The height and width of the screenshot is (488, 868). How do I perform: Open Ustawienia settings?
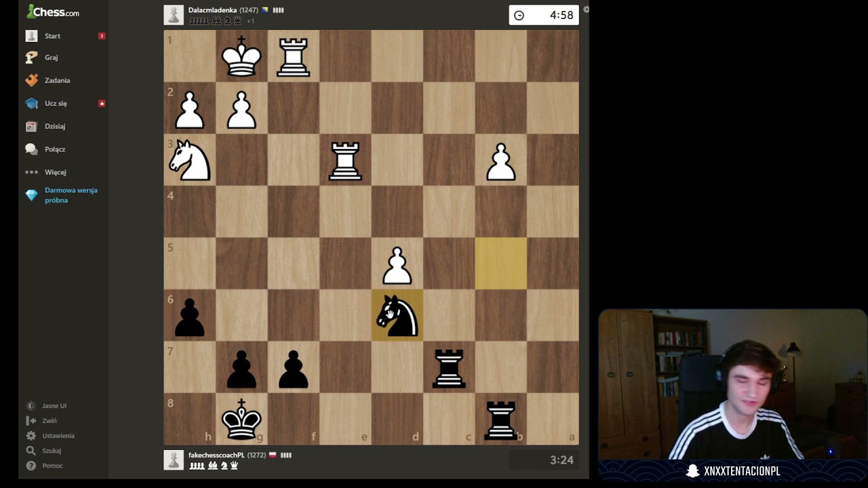pos(58,436)
